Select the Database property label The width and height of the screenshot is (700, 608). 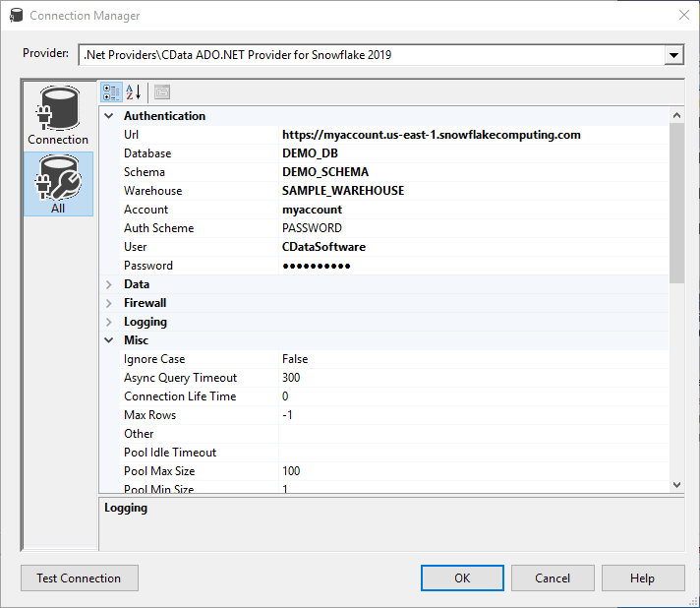coord(147,153)
